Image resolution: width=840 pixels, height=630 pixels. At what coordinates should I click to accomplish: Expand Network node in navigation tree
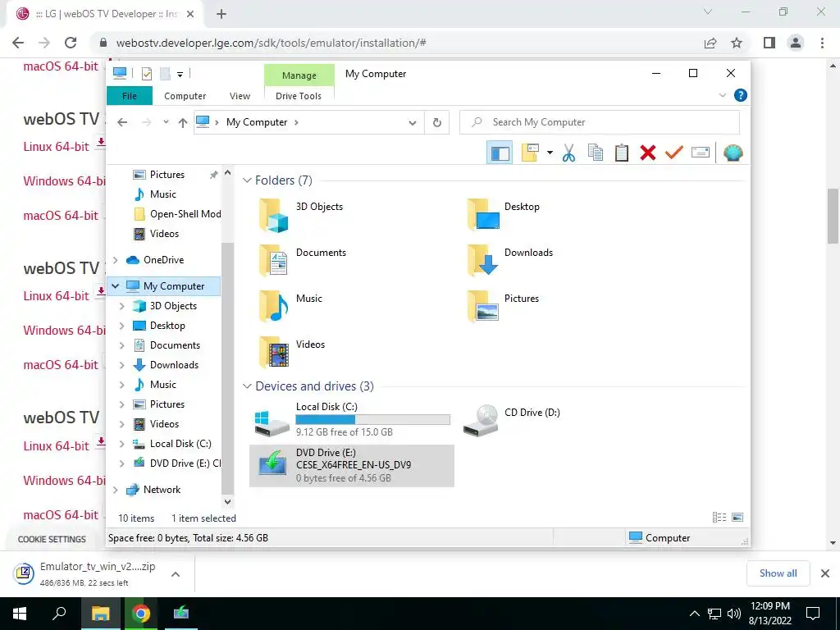[115, 490]
